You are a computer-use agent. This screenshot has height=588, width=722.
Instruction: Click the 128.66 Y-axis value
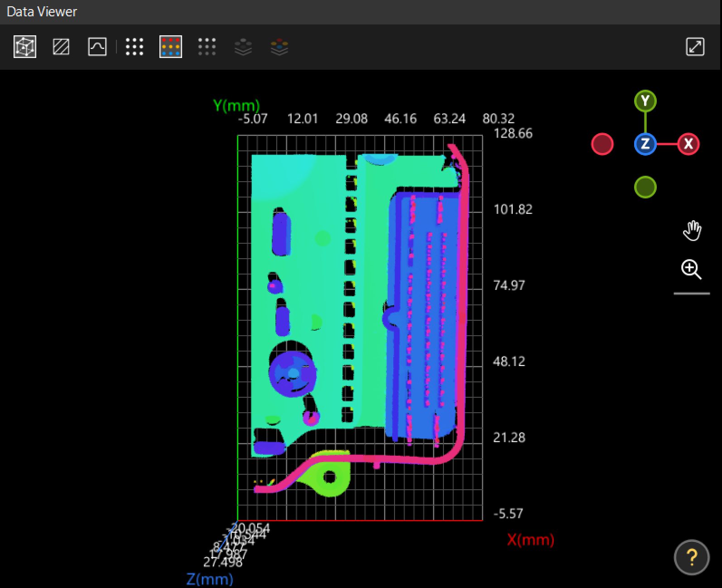pos(513,134)
